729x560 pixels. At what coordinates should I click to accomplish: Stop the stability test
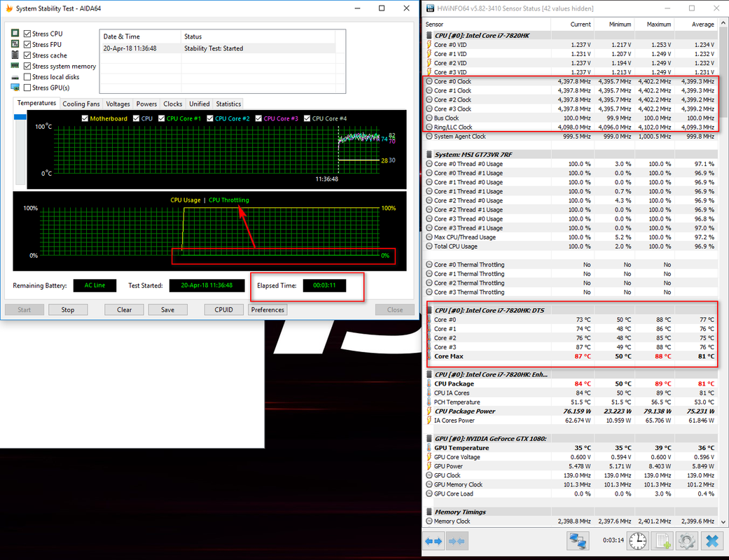pyautogui.click(x=68, y=309)
